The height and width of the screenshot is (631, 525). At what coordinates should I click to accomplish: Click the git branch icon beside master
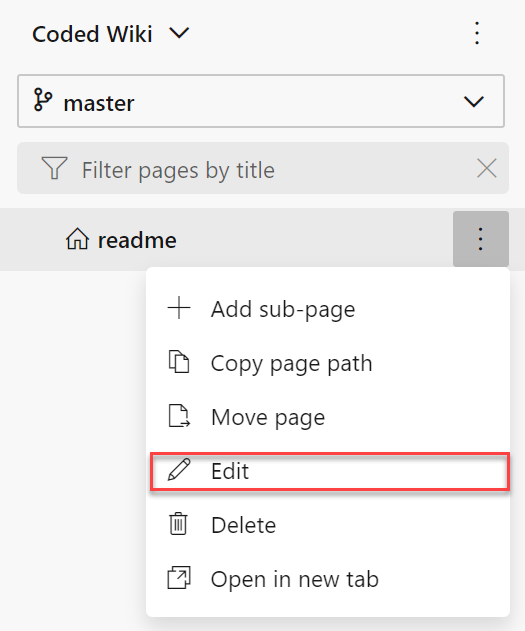[43, 100]
